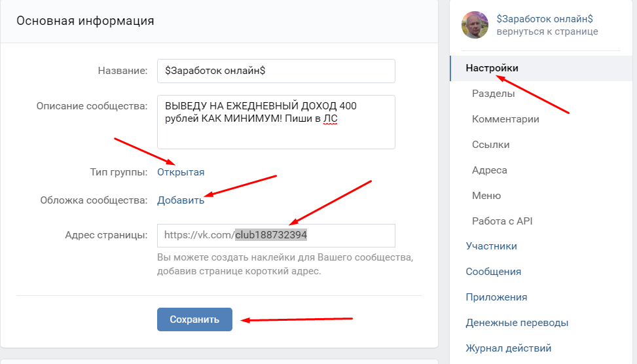This screenshot has width=637, height=364.
Task: Click the Сохранить button
Action: [194, 319]
